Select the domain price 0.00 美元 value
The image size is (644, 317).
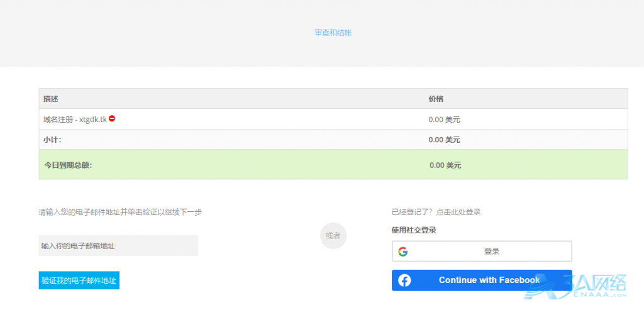pyautogui.click(x=445, y=120)
